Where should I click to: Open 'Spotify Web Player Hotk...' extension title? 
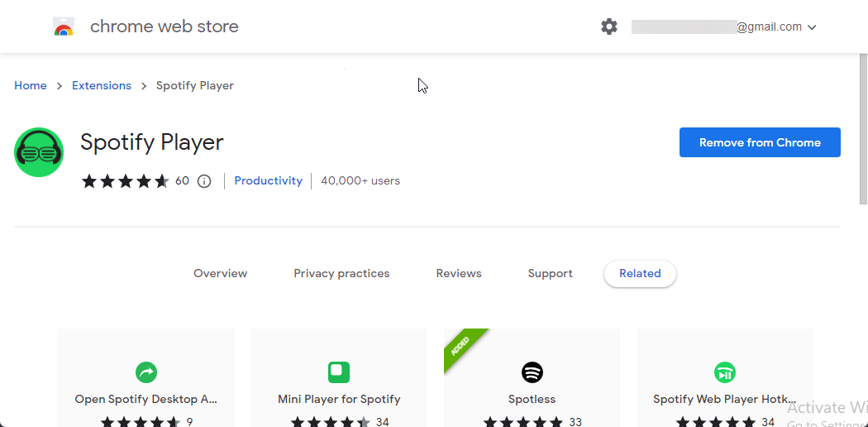pyautogui.click(x=725, y=400)
